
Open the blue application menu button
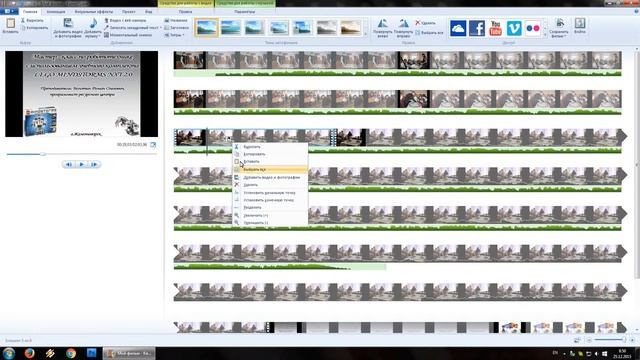[x=9, y=11]
